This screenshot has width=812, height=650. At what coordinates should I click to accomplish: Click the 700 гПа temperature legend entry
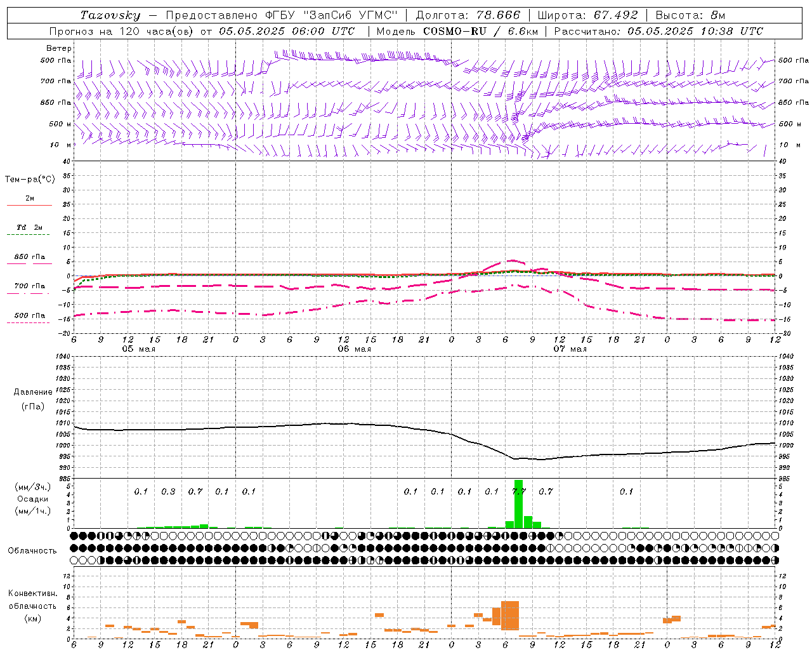click(29, 286)
